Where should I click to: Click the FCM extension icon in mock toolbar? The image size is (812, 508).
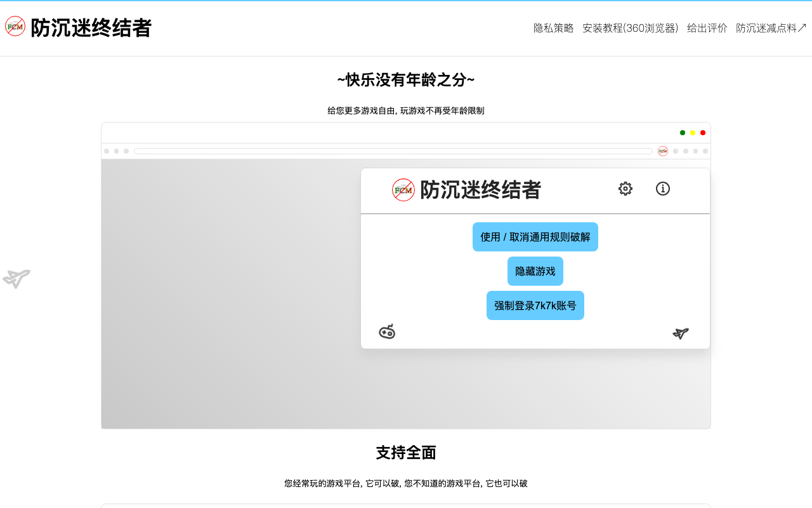(663, 151)
